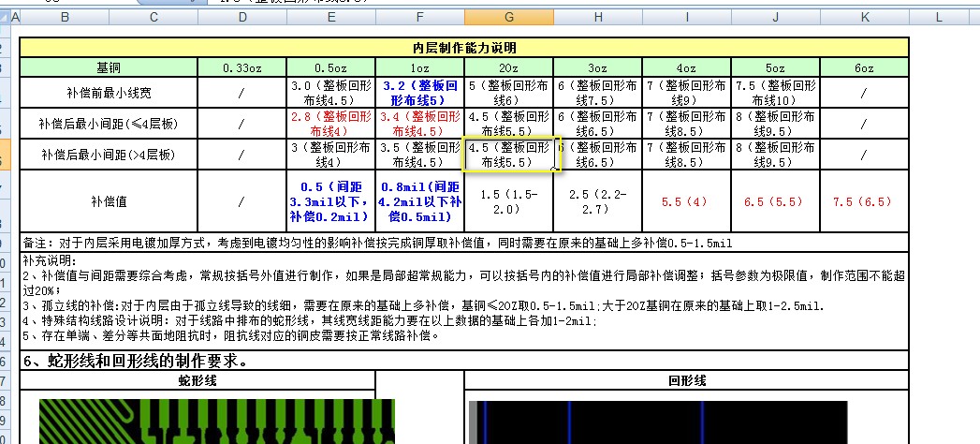
Task: Select 6oz slash cell in 补偿前最小线宽 row
Action: coord(864,93)
